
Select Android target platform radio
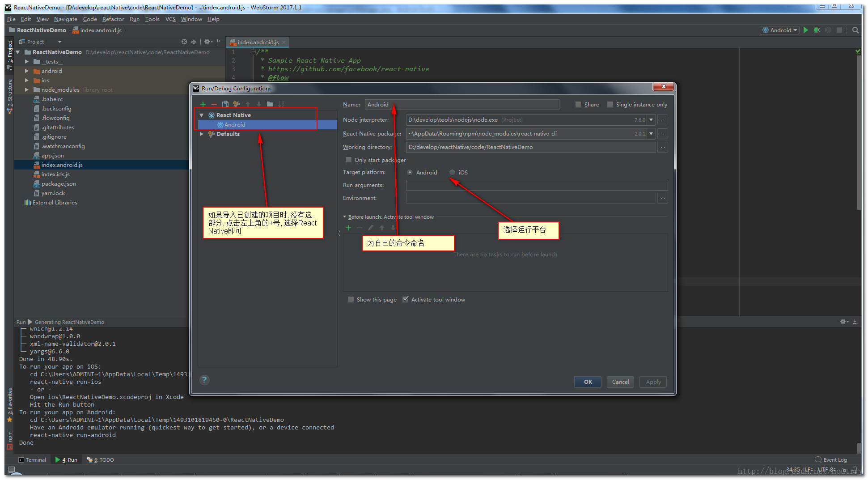[x=410, y=172]
